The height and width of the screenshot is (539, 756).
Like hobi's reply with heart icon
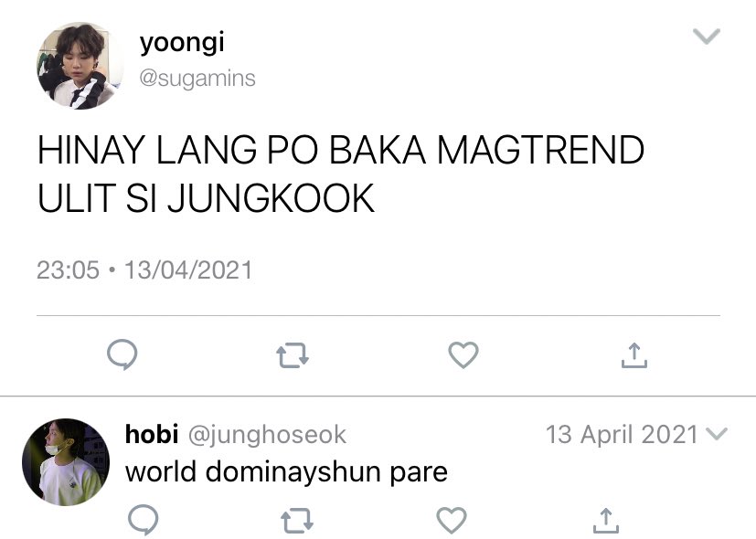(452, 520)
